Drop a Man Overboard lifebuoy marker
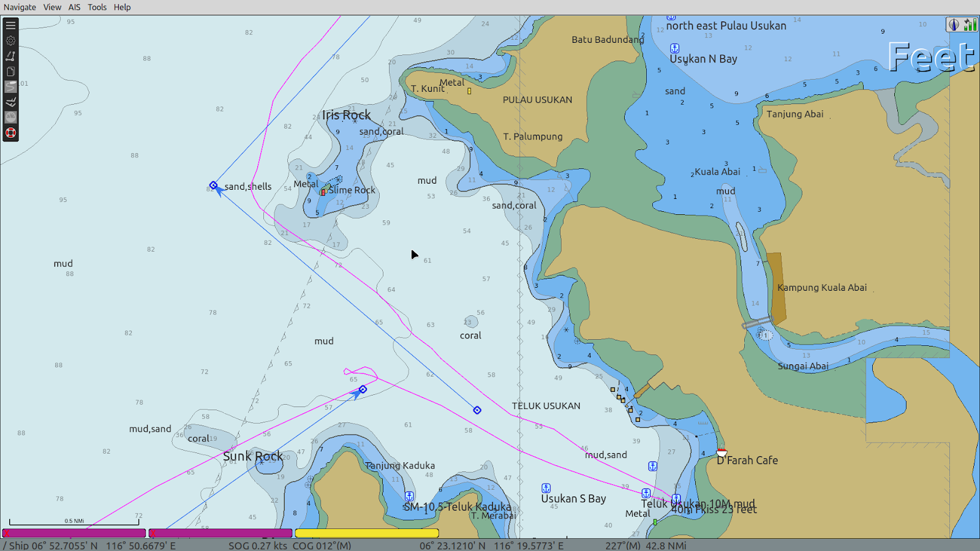Image resolution: width=980 pixels, height=551 pixels. coord(10,133)
